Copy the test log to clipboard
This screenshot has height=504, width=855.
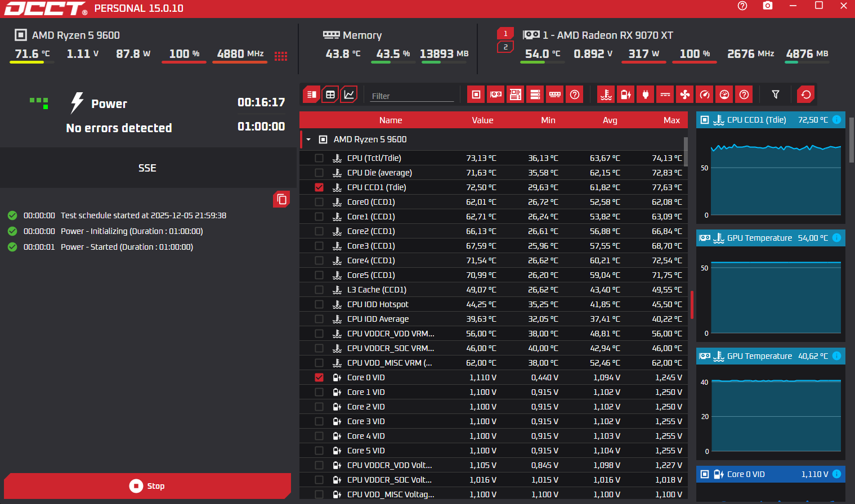tap(281, 199)
